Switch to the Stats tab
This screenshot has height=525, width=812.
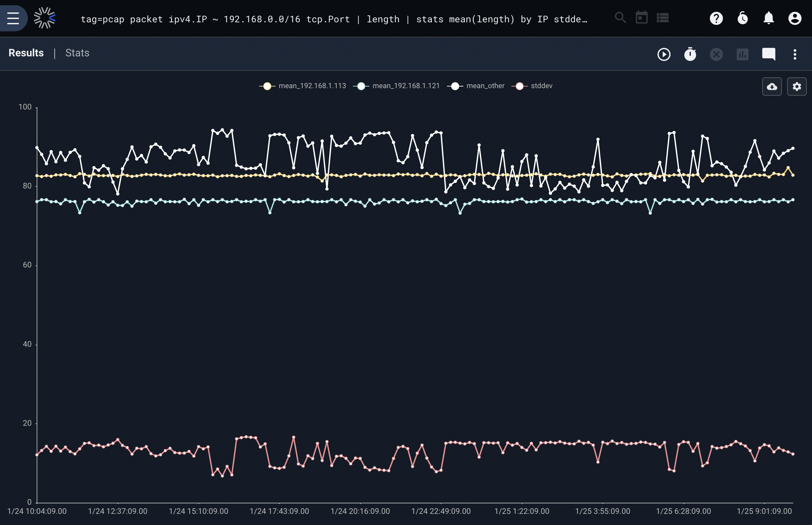pos(77,53)
